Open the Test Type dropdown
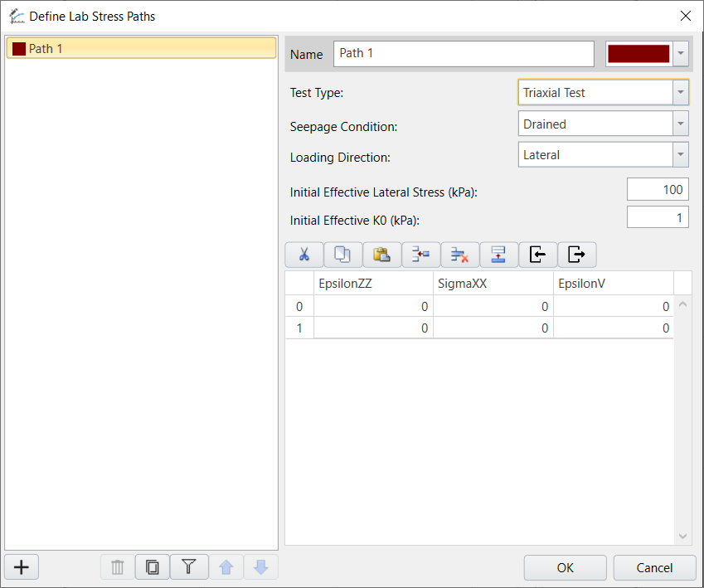Screen dimensions: 704x588 679,92
